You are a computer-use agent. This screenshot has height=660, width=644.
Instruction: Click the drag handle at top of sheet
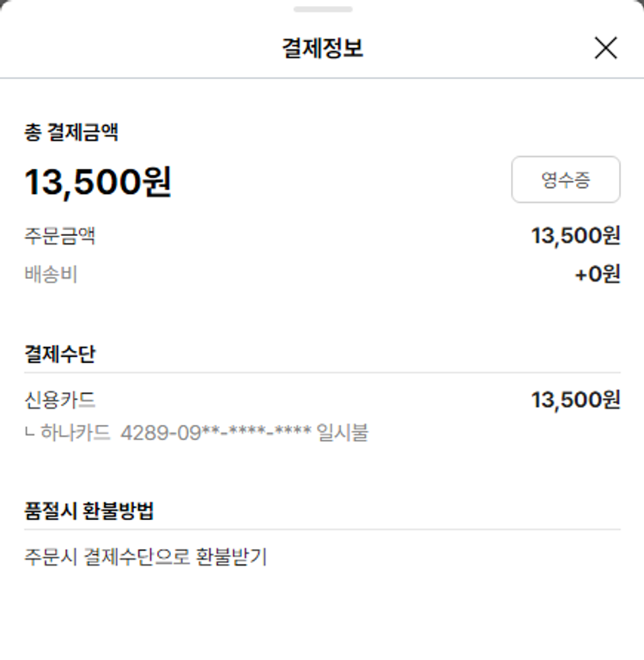pyautogui.click(x=322, y=9)
